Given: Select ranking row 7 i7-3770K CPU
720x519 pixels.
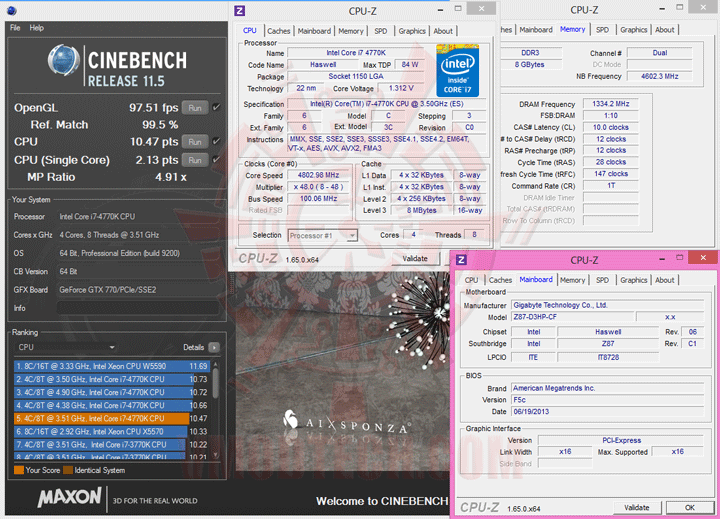Looking at the screenshot, I should pos(112,445).
